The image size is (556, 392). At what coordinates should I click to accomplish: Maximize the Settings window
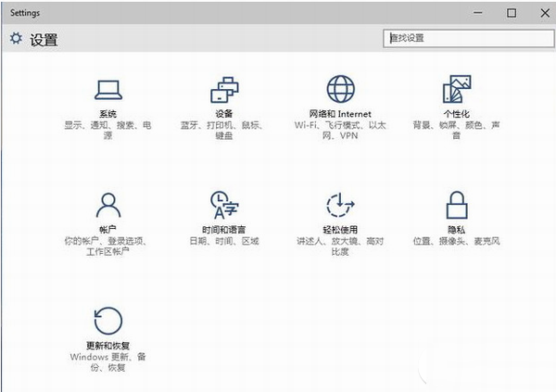(512, 13)
